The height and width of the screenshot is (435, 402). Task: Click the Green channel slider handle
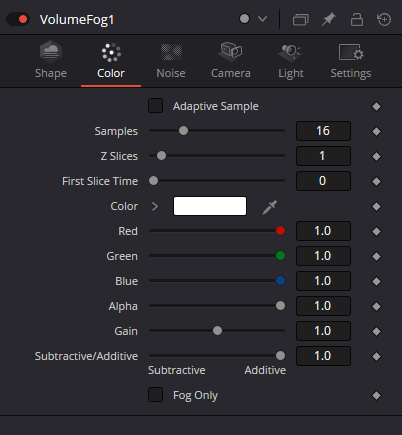pos(280,256)
